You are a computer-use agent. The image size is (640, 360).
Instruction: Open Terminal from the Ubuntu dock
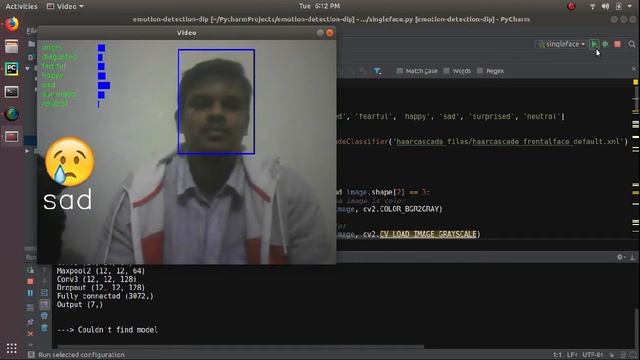click(x=11, y=91)
